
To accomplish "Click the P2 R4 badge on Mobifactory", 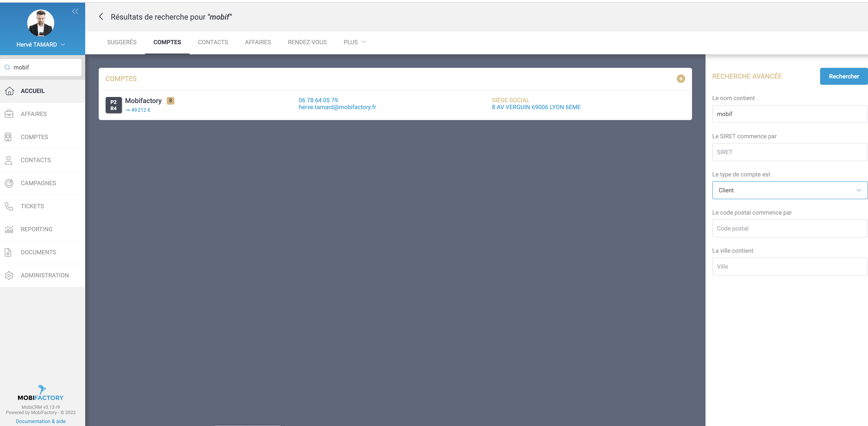I will pos(114,105).
